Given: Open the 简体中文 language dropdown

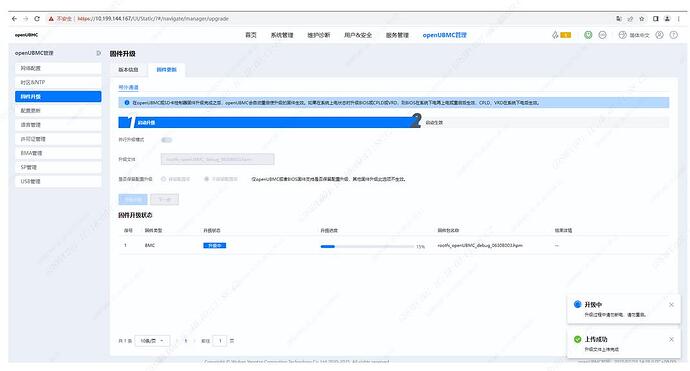Looking at the screenshot, I should click(x=639, y=35).
